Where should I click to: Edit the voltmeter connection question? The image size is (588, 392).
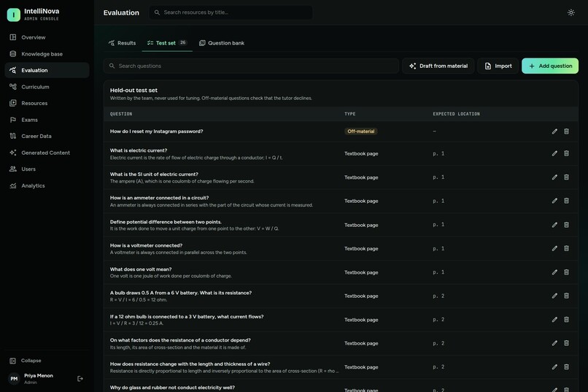pyautogui.click(x=554, y=248)
